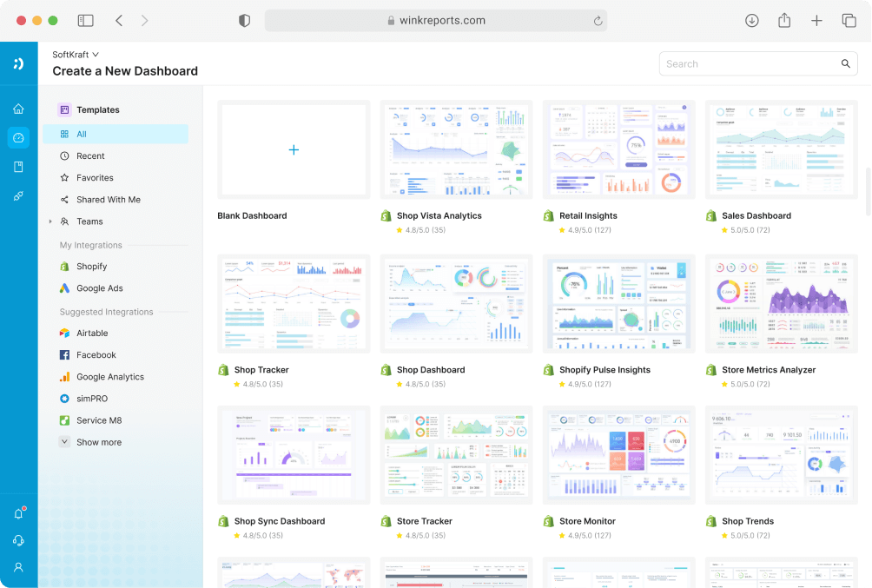Screen dimensions: 872x588
Task: Click the Safari share icon
Action: [x=784, y=21]
